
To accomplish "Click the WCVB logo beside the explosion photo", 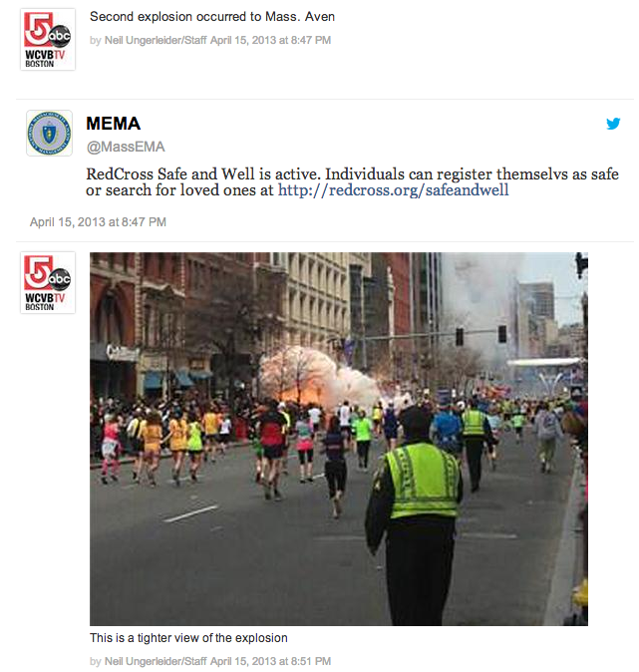I will coord(48,282).
